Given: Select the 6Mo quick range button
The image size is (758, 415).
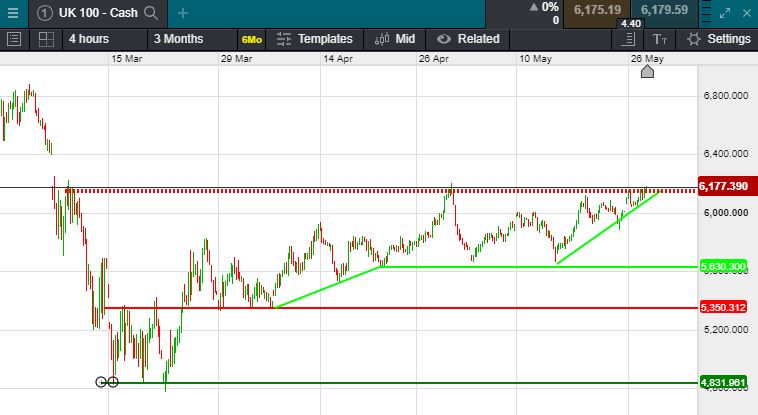Looking at the screenshot, I should pos(251,40).
